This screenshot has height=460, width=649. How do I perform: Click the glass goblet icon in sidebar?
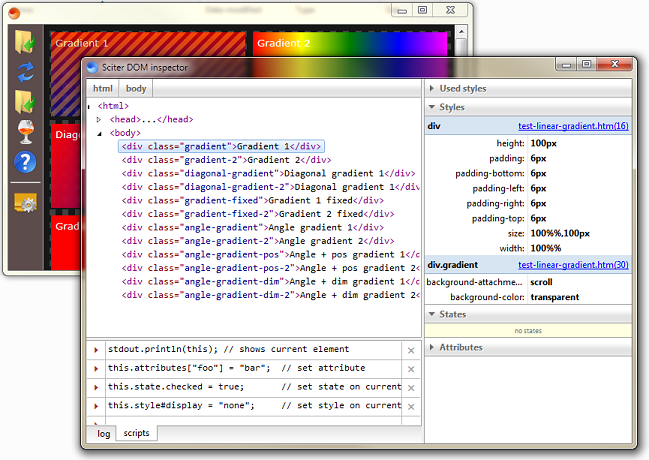click(25, 132)
